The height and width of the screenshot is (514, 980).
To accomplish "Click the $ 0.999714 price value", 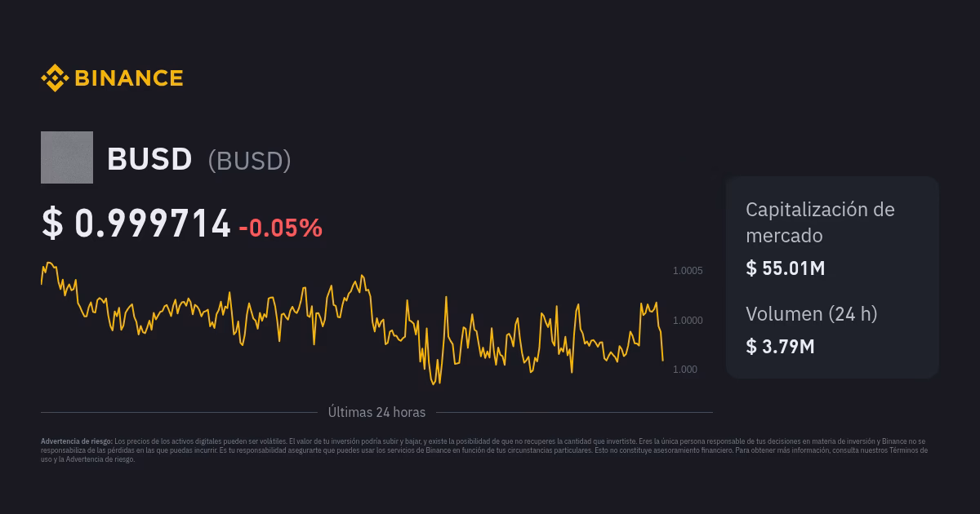I will click(x=136, y=224).
